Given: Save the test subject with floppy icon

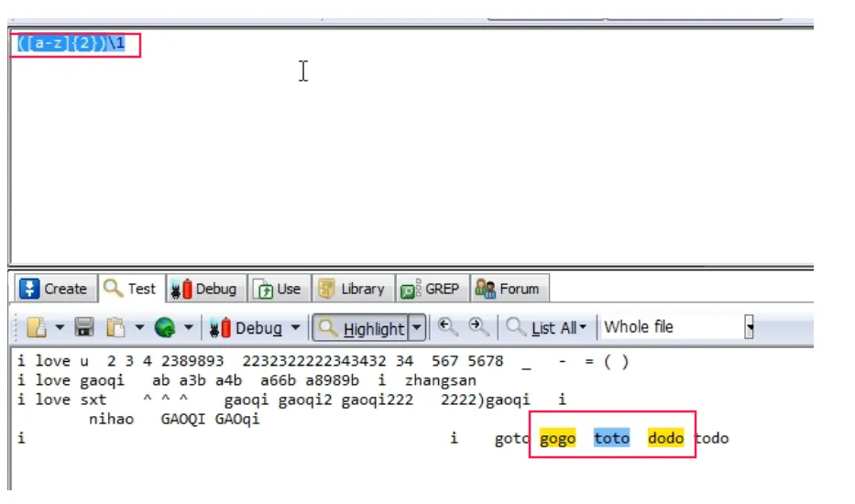Looking at the screenshot, I should (84, 328).
